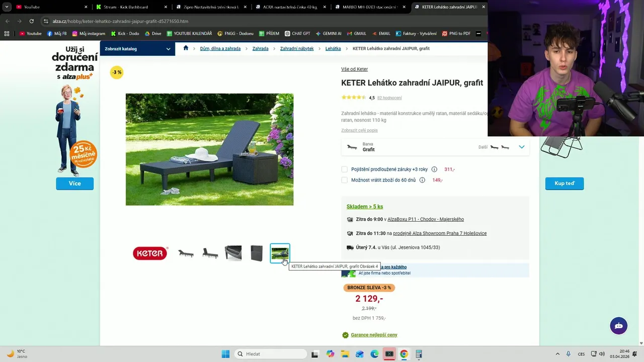The width and height of the screenshot is (644, 362).
Task: Open the Drive bookmark
Action: pyautogui.click(x=153, y=34)
